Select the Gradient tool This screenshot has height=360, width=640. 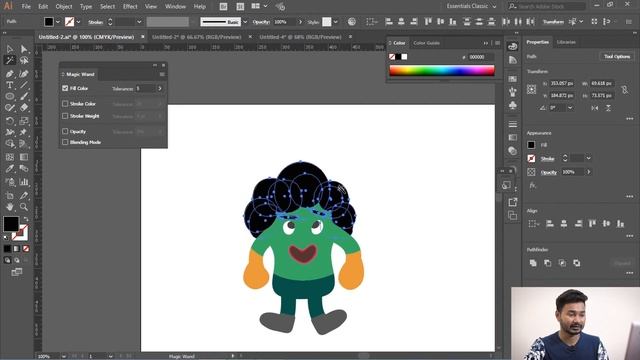(24, 157)
